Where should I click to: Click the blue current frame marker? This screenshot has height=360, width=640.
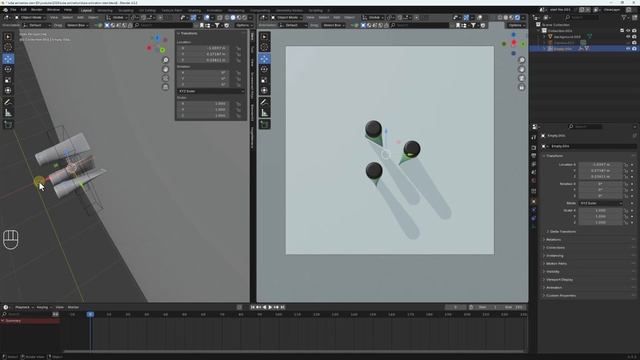pyautogui.click(x=90, y=314)
